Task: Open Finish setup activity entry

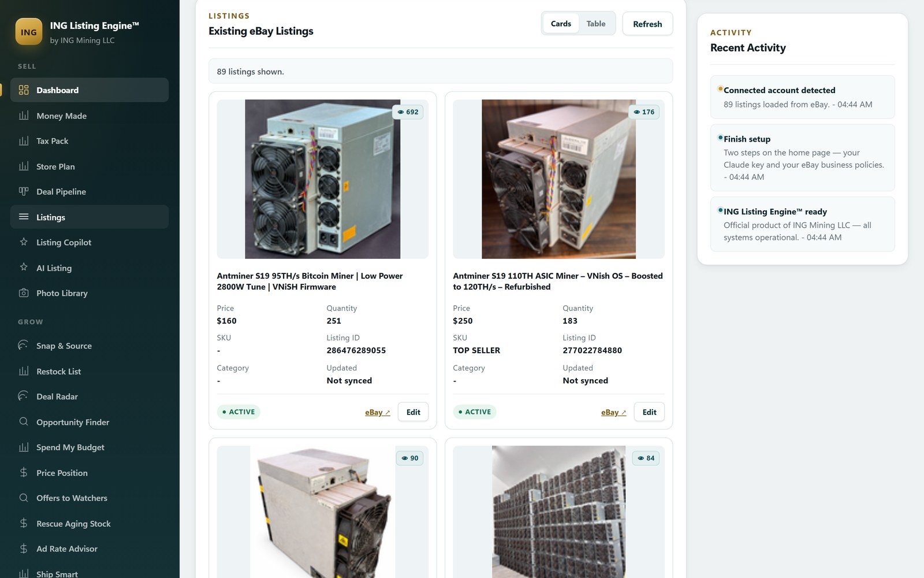Action: [802, 158]
